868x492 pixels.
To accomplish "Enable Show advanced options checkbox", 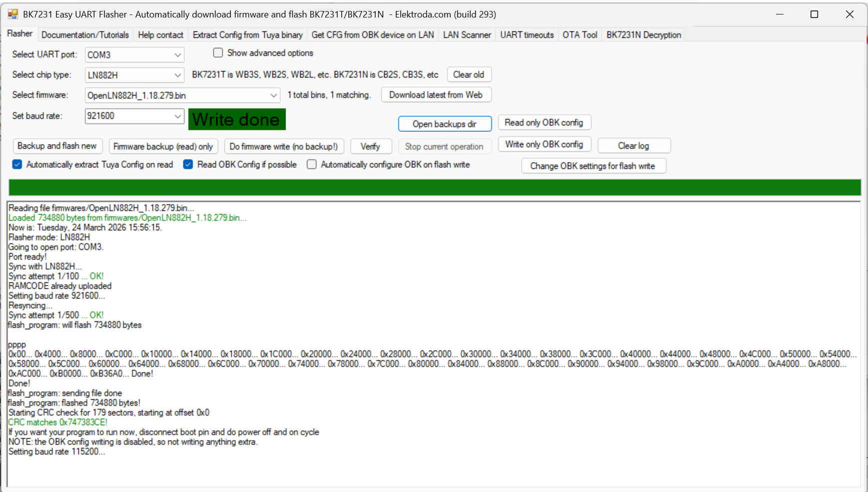I will pyautogui.click(x=218, y=53).
